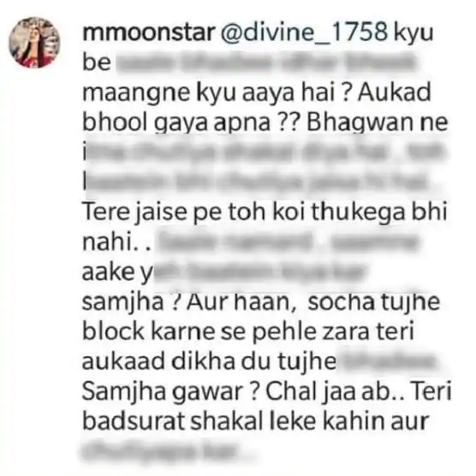Click the phrase 'aukaad dikha du tujhe'
The height and width of the screenshot is (476, 476).
click(x=209, y=361)
